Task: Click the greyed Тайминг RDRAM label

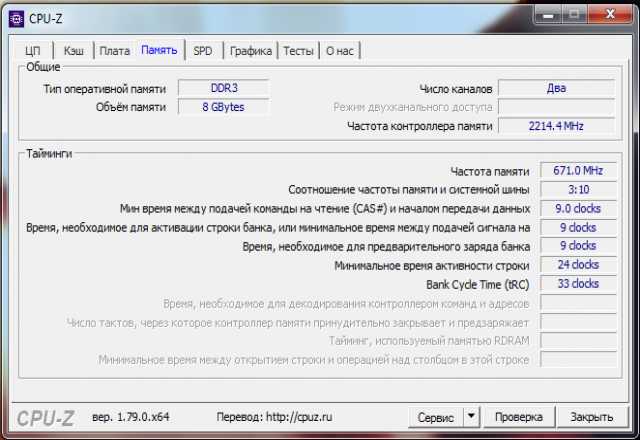Action: click(x=429, y=341)
